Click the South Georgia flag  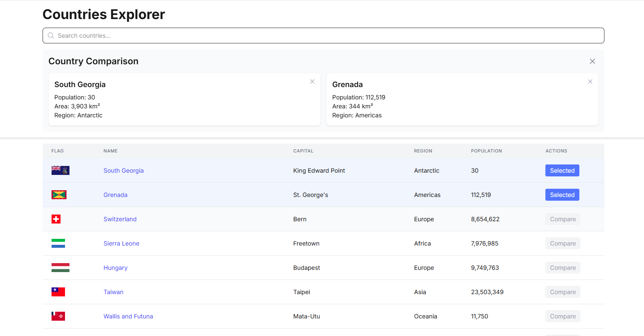(61, 170)
